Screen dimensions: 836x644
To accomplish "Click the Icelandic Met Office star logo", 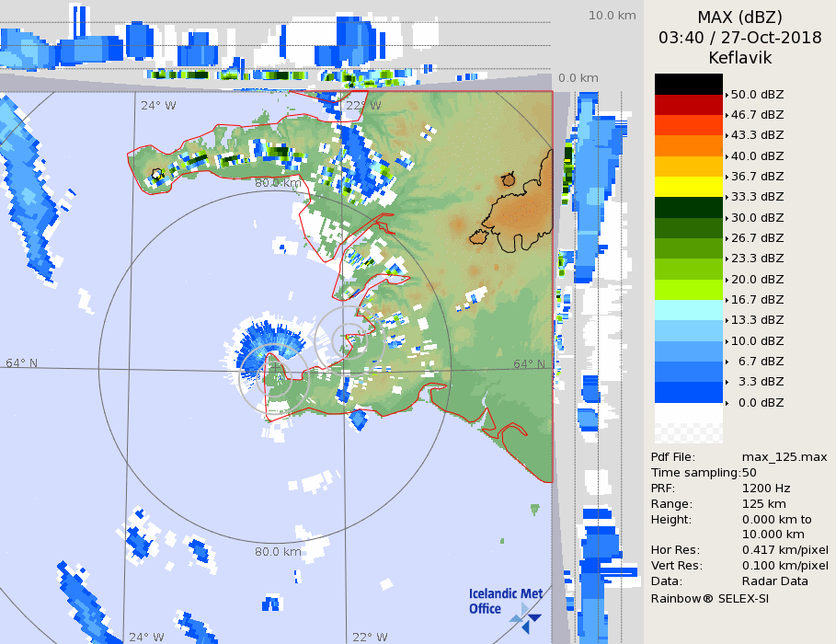I will (526, 616).
